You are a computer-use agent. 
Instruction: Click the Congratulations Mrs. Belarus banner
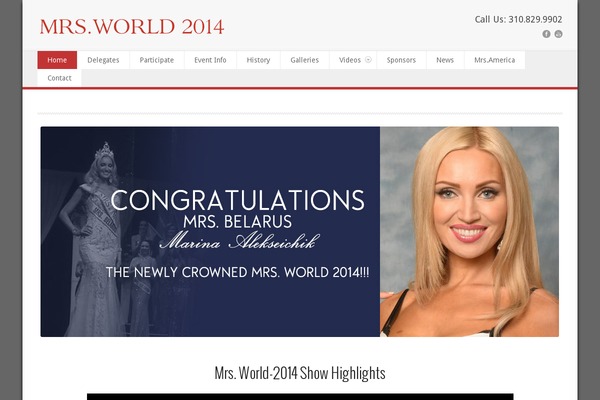click(x=300, y=232)
